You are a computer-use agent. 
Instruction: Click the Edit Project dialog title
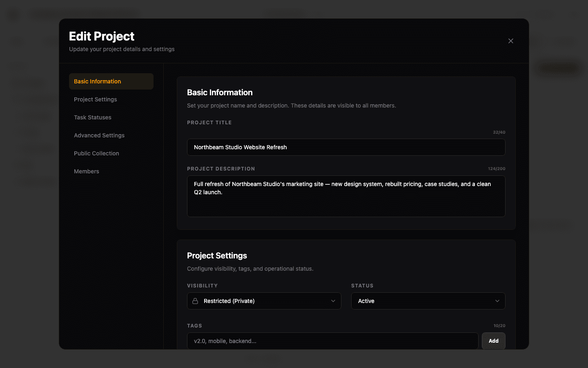[101, 36]
